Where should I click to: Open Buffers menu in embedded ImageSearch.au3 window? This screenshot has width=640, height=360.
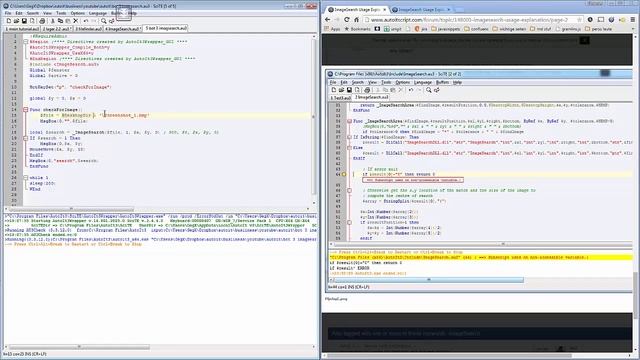click(442, 82)
